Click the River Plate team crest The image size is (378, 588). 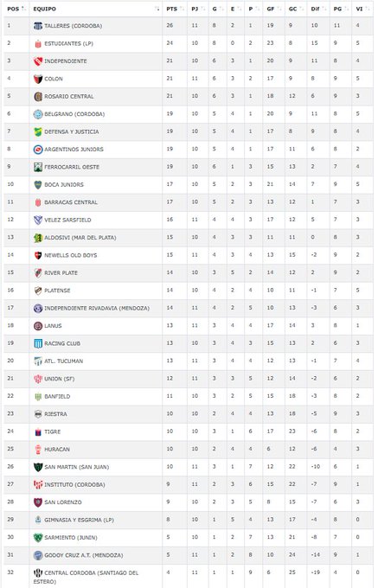(x=38, y=272)
